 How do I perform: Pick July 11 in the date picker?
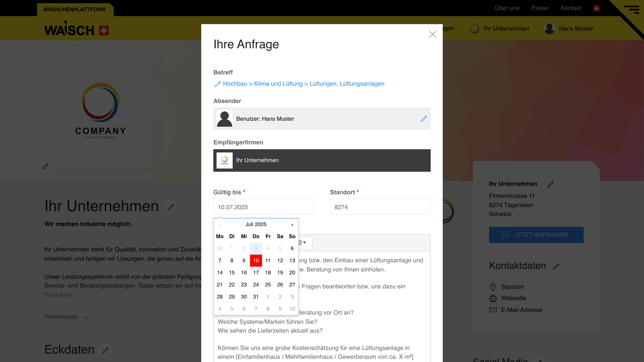[x=268, y=261]
